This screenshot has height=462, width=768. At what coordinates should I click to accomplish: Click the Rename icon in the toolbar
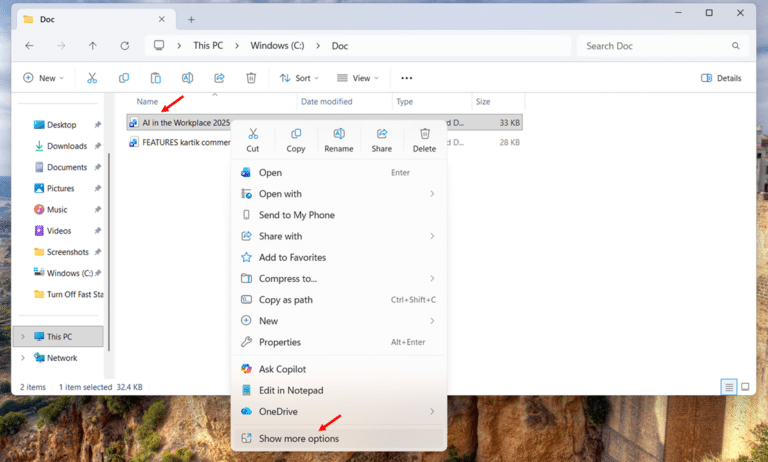pyautogui.click(x=188, y=78)
